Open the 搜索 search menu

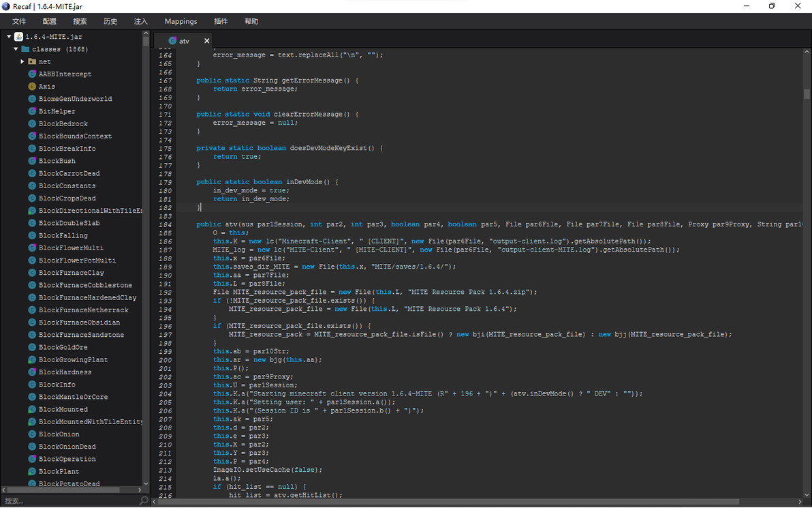coord(80,21)
